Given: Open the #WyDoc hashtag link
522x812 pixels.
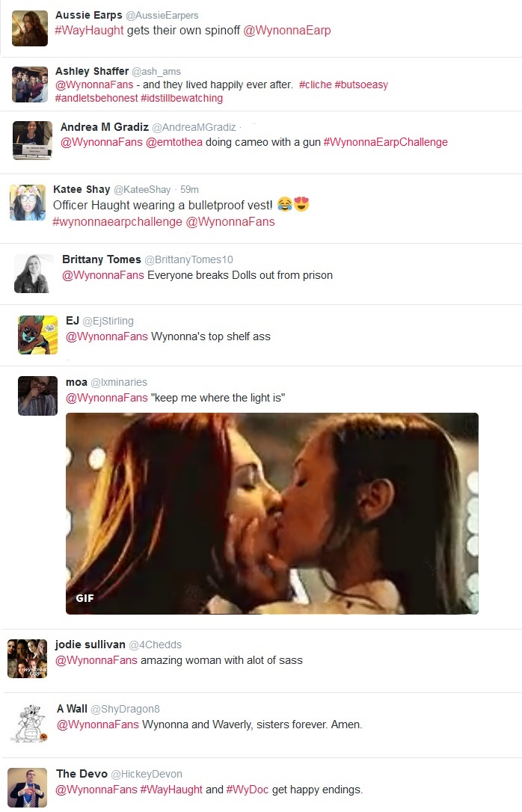Looking at the screenshot, I should (x=248, y=790).
